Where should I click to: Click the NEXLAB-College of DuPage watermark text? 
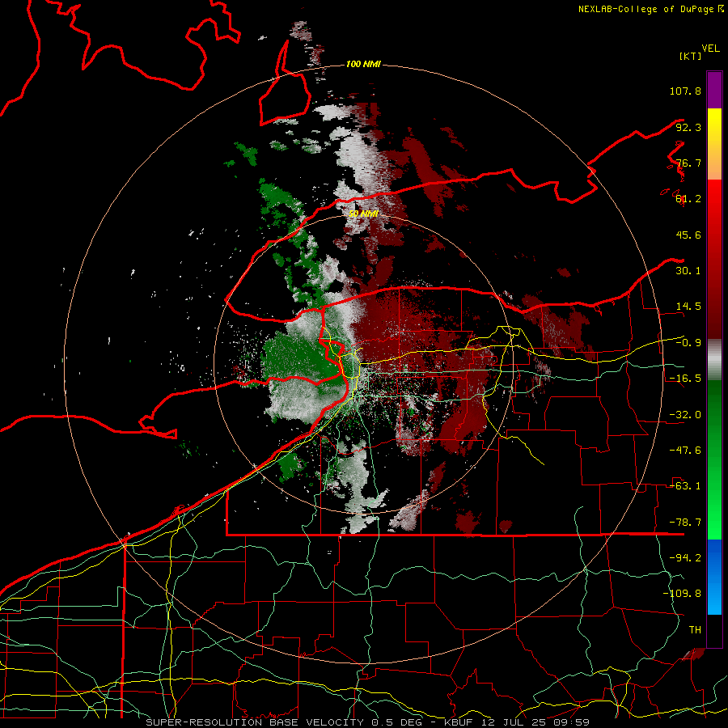point(650,9)
